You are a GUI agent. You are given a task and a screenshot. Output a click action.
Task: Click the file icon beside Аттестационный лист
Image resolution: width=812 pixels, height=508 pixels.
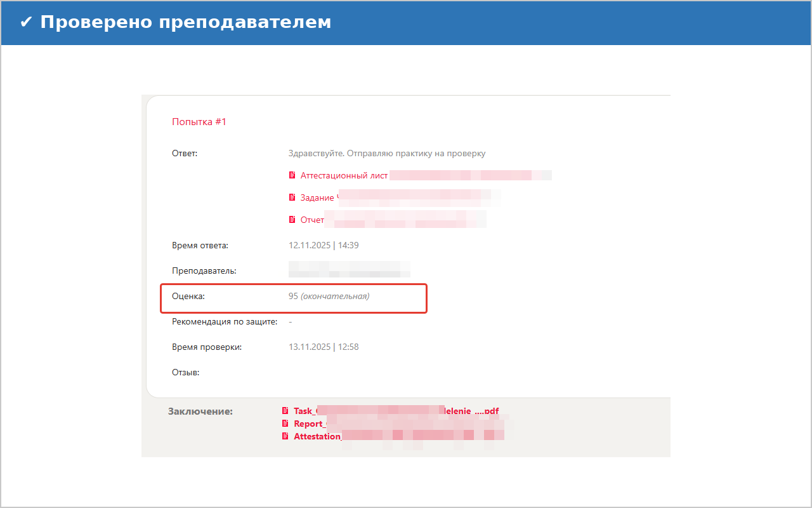tap(292, 175)
